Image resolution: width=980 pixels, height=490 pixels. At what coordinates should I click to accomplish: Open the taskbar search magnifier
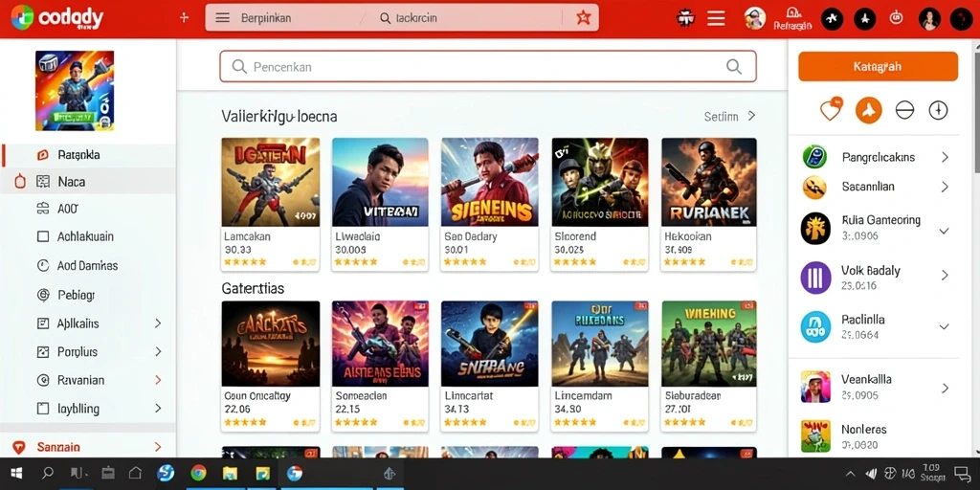coord(48,473)
